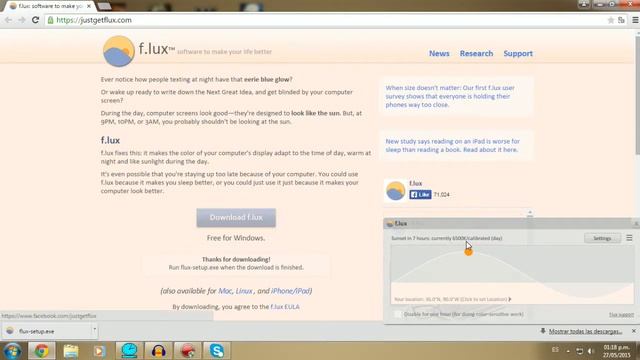The width and height of the screenshot is (640, 360).
Task: Open the iPhone/iPad download link
Action: [291, 291]
